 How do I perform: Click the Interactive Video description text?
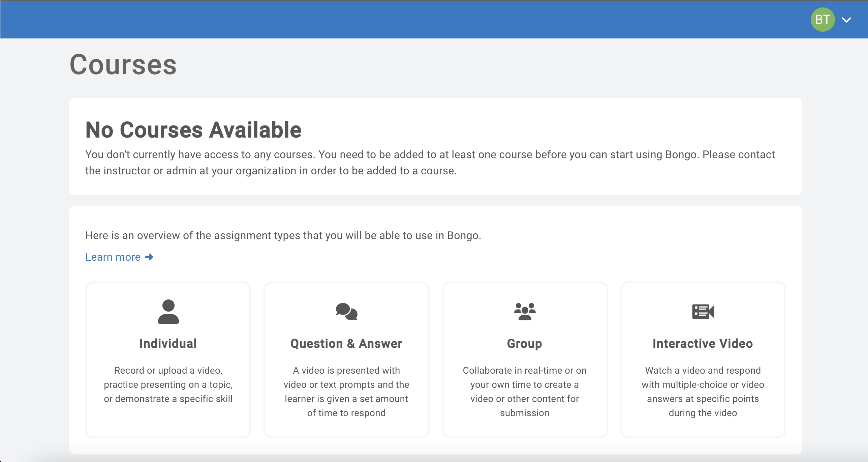703,392
